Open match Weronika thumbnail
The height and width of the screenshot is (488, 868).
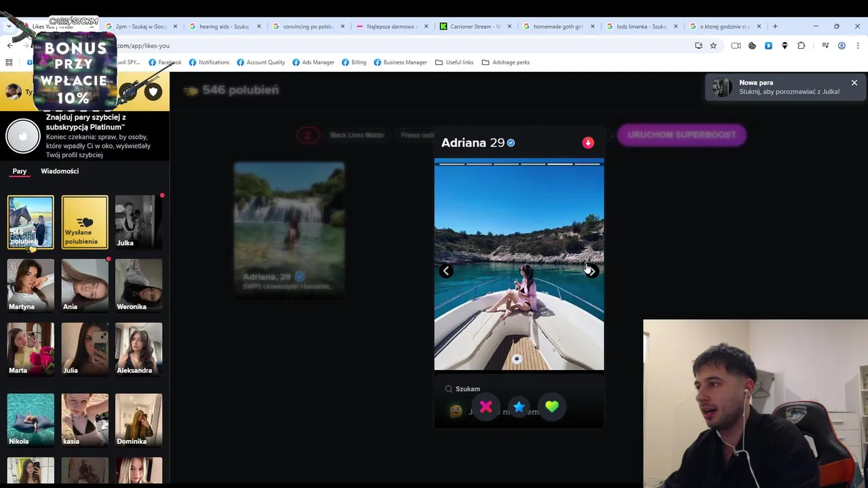tap(138, 285)
